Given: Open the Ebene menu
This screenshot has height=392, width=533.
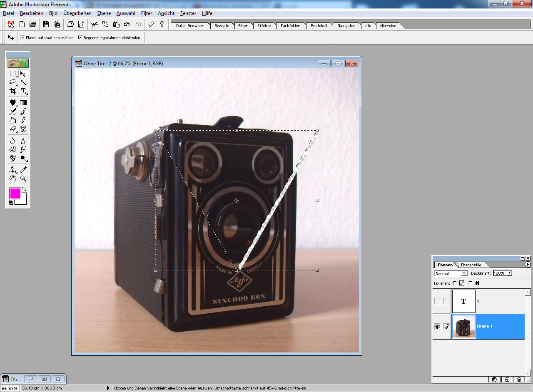Looking at the screenshot, I should click(104, 13).
